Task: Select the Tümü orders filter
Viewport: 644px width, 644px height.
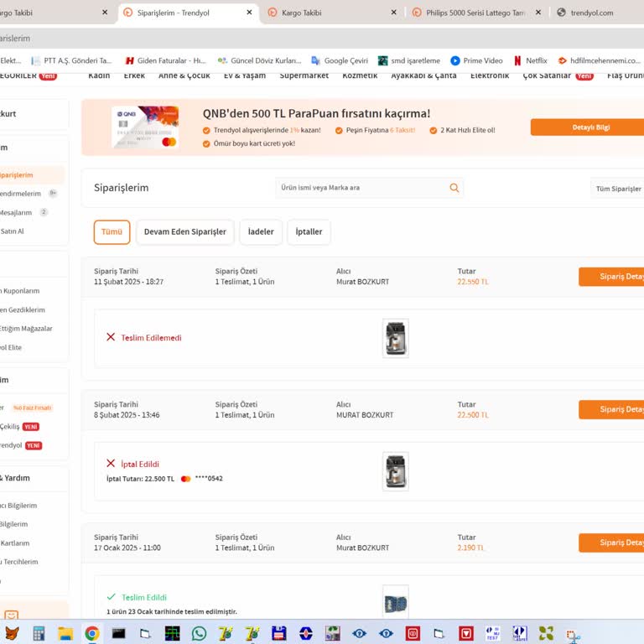Action: (x=112, y=232)
